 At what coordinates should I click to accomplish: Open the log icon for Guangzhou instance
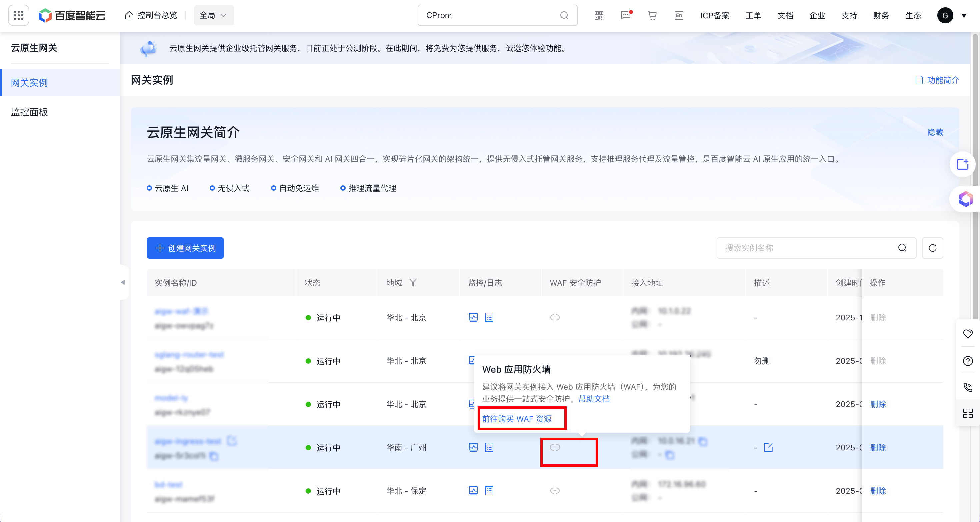(x=489, y=447)
